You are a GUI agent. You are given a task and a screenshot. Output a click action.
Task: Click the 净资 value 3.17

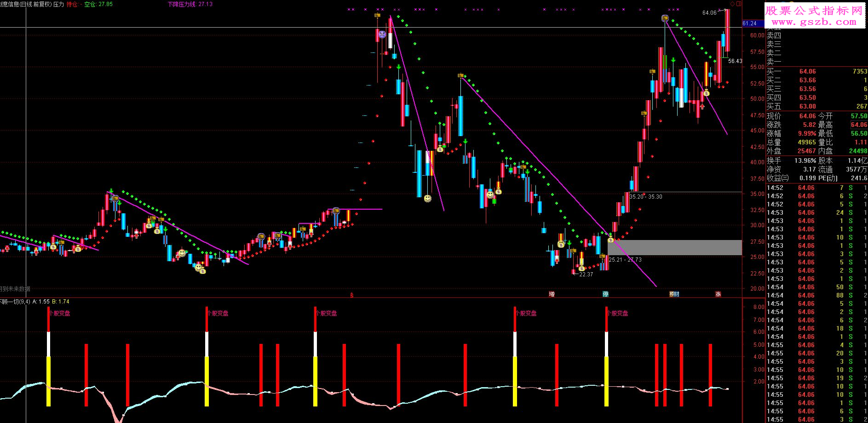pos(809,169)
